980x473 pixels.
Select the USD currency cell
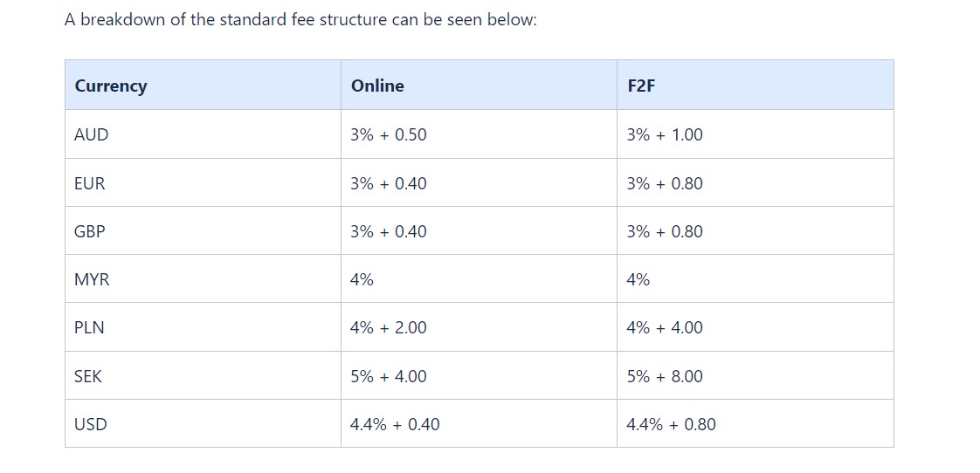pyautogui.click(x=204, y=424)
